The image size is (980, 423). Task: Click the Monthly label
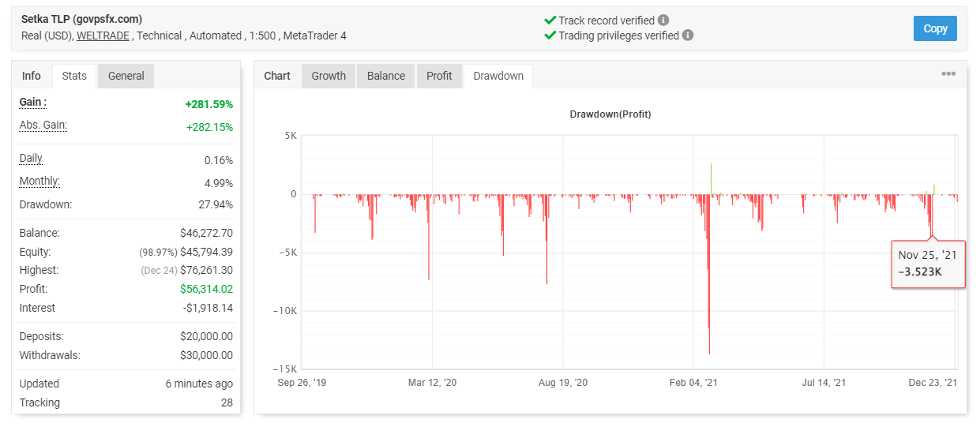39,181
